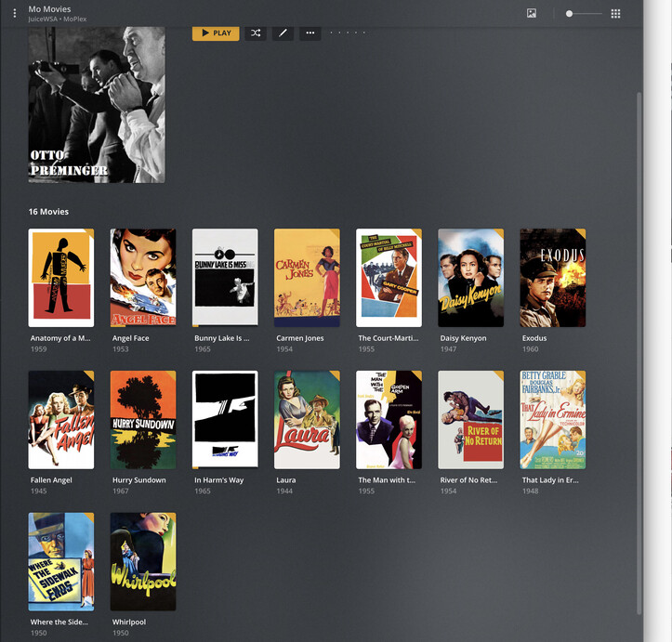Click the yellow PLAY button

coord(216,33)
